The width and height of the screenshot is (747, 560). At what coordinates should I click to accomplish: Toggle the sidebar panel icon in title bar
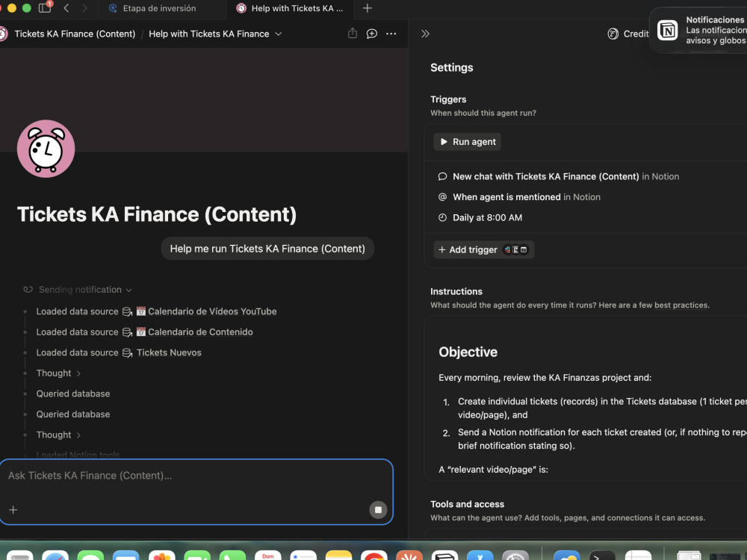coord(45,8)
